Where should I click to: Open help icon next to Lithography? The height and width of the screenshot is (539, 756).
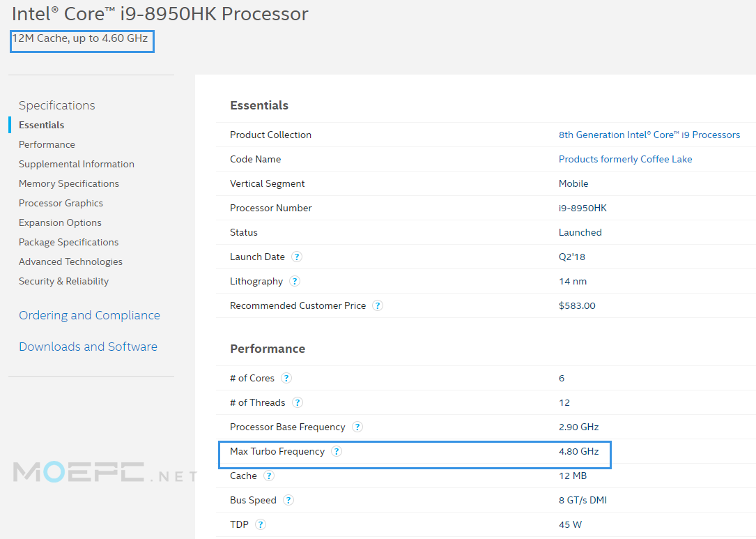pyautogui.click(x=295, y=281)
